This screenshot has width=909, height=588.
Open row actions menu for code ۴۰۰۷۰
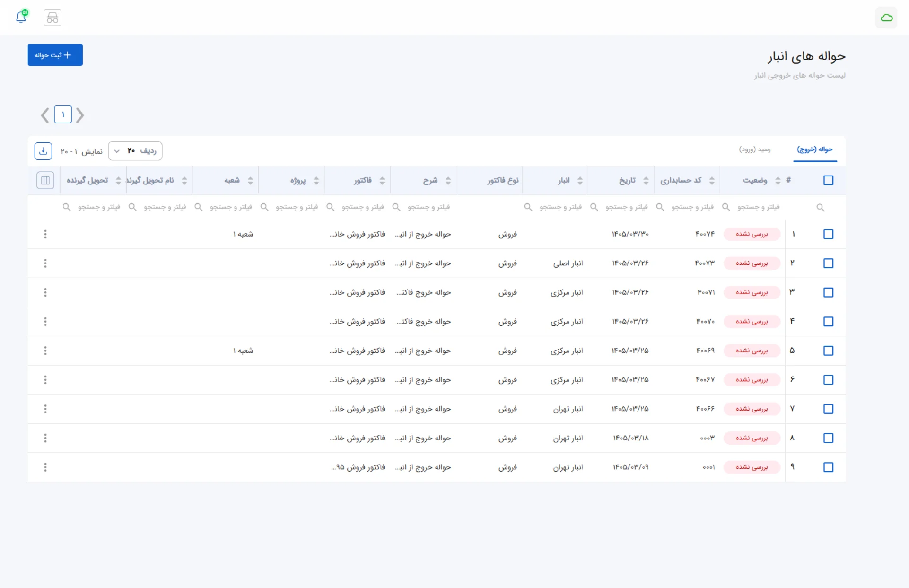[x=45, y=322]
